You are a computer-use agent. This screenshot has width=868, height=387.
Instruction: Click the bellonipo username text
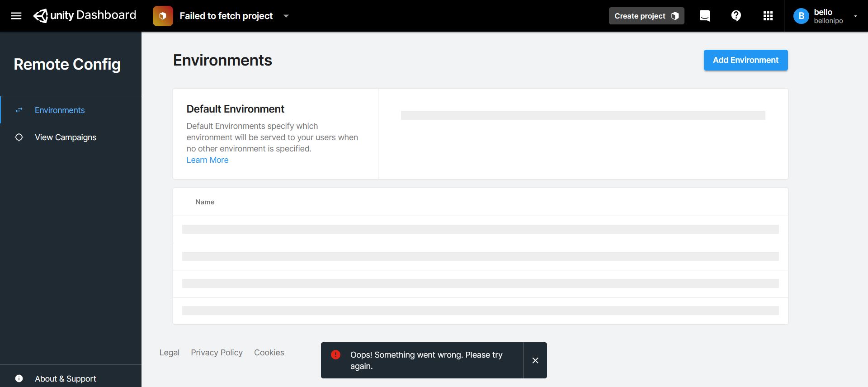point(828,21)
